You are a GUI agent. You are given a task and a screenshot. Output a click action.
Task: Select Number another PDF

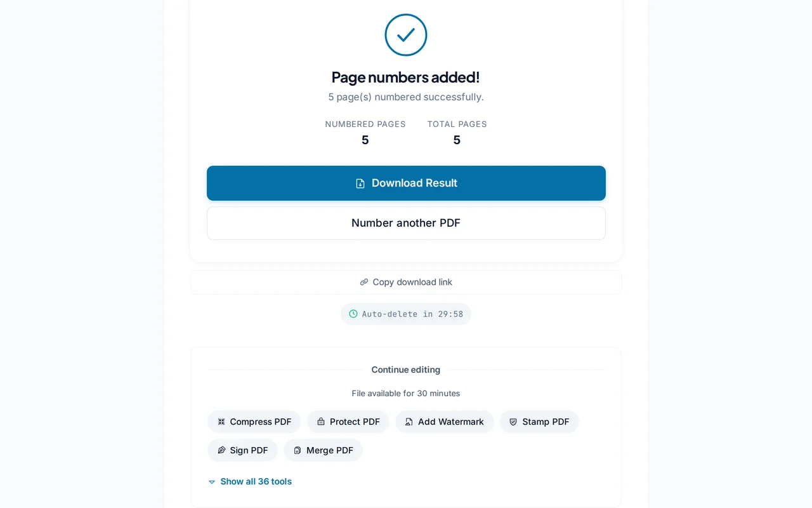click(405, 223)
